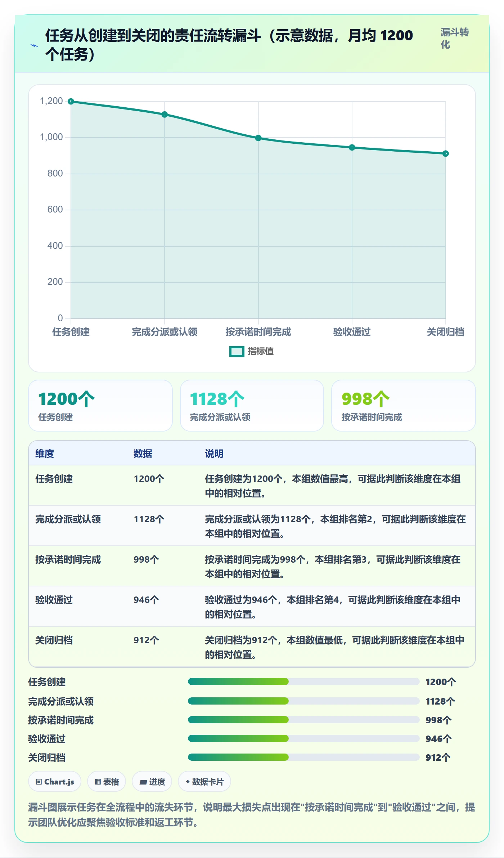The width and height of the screenshot is (504, 858).
Task: Open the 998个 按承诺时间完成 stat card
Action: pyautogui.click(x=404, y=406)
